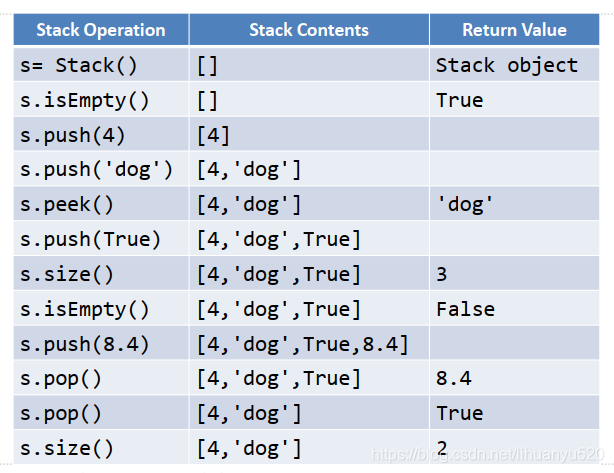Viewport: 614px width, 473px height.
Task: Click the 's.peek()' operation cell
Action: [67, 205]
